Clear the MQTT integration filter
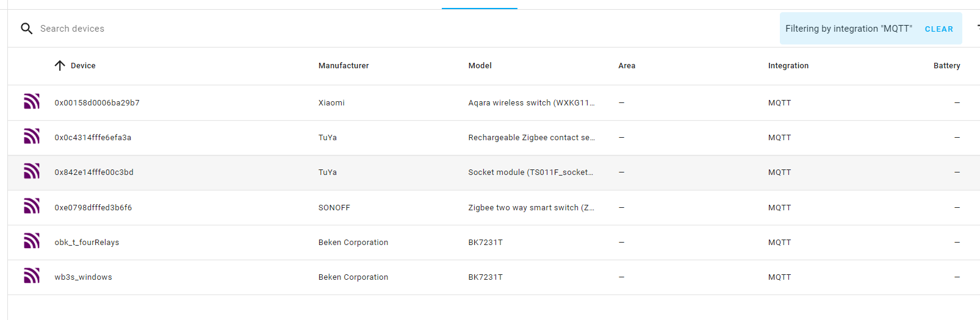This screenshot has width=980, height=320. click(x=939, y=29)
